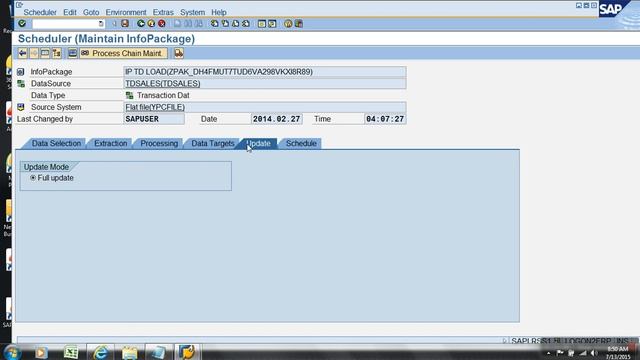The width and height of the screenshot is (640, 360).
Task: Open the command field history dropdown
Action: [x=101, y=24]
